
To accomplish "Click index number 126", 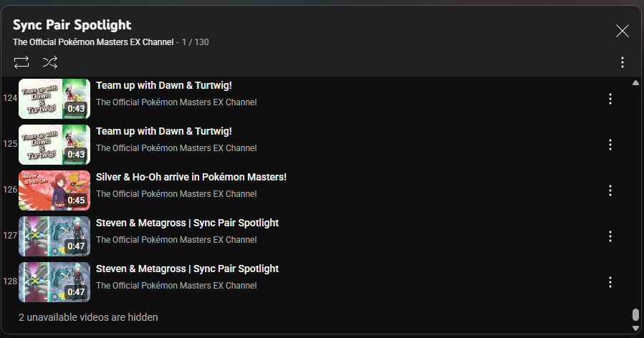I will pos(10,190).
